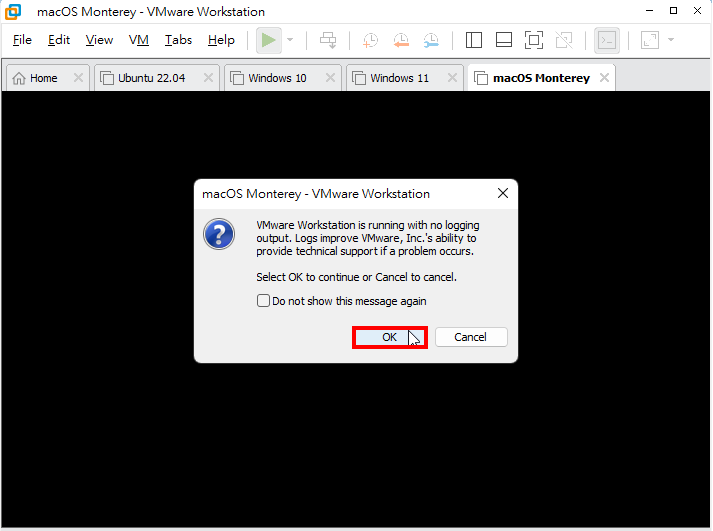713x531 pixels.
Task: Click Cancel in the logging dialog
Action: (x=471, y=337)
